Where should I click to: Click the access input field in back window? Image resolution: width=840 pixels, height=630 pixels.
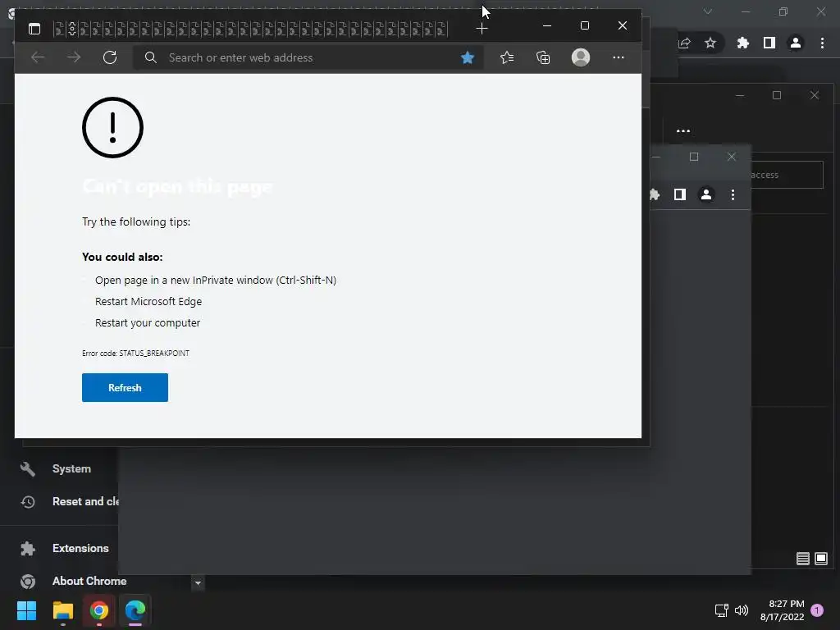click(787, 175)
